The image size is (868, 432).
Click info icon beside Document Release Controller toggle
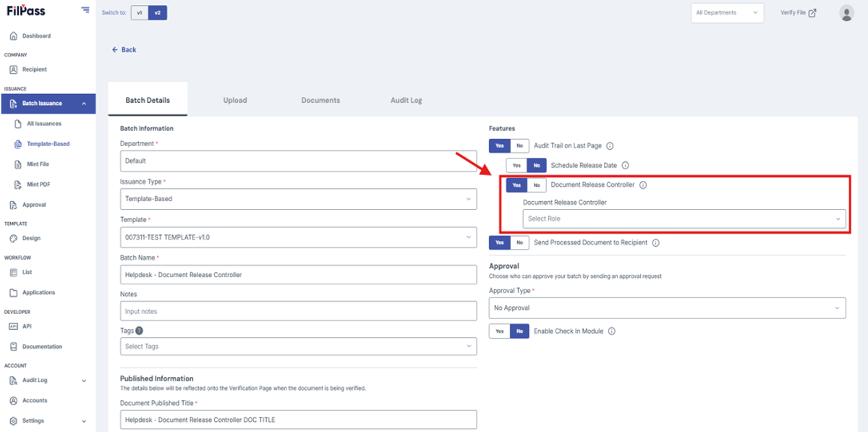(643, 185)
